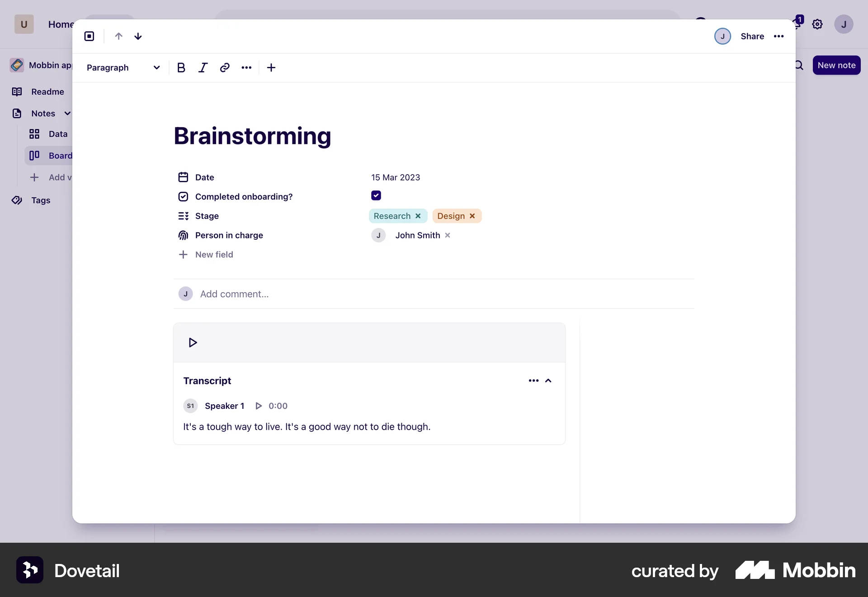This screenshot has height=597, width=868.
Task: Remove the Research stage tag
Action: click(x=418, y=216)
